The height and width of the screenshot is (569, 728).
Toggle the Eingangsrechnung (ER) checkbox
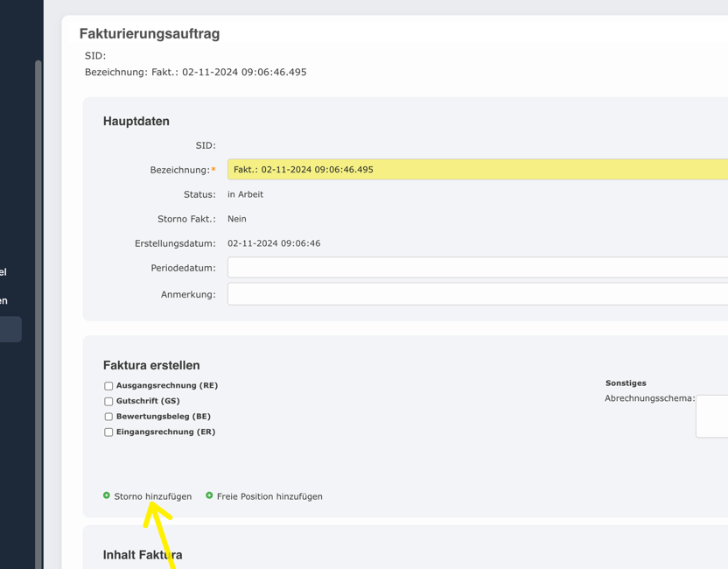[108, 432]
